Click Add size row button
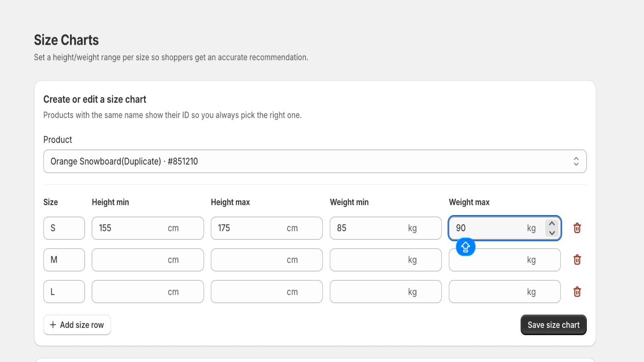644x362 pixels. pos(77,325)
